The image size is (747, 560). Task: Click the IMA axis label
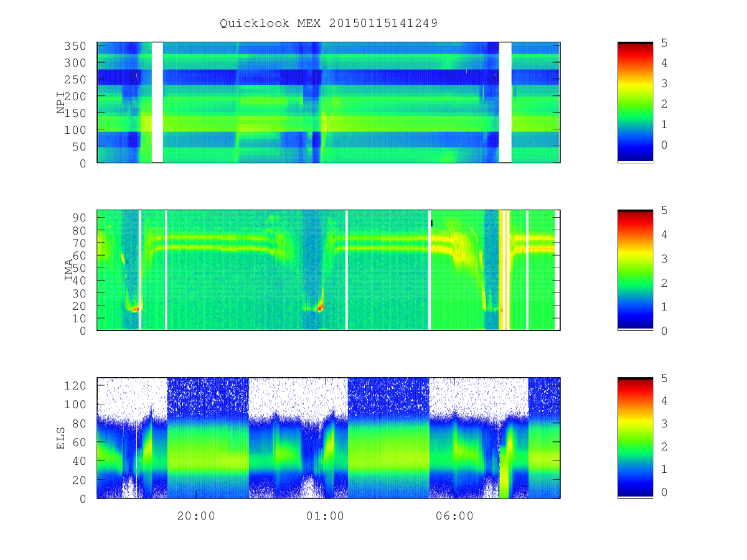coord(69,270)
